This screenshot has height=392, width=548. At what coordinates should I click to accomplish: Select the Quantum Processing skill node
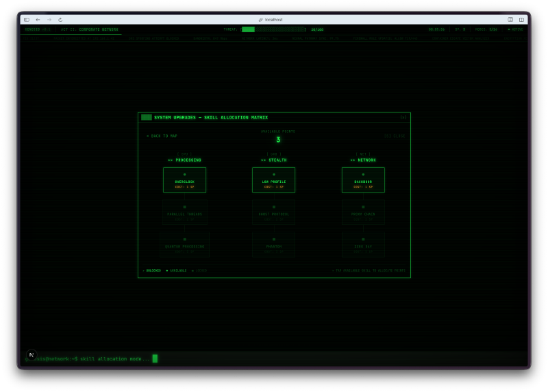[184, 244]
